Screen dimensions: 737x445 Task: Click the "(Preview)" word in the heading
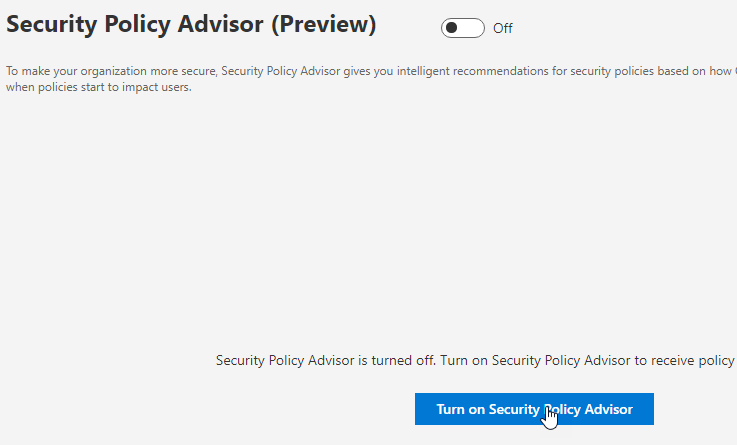point(320,26)
